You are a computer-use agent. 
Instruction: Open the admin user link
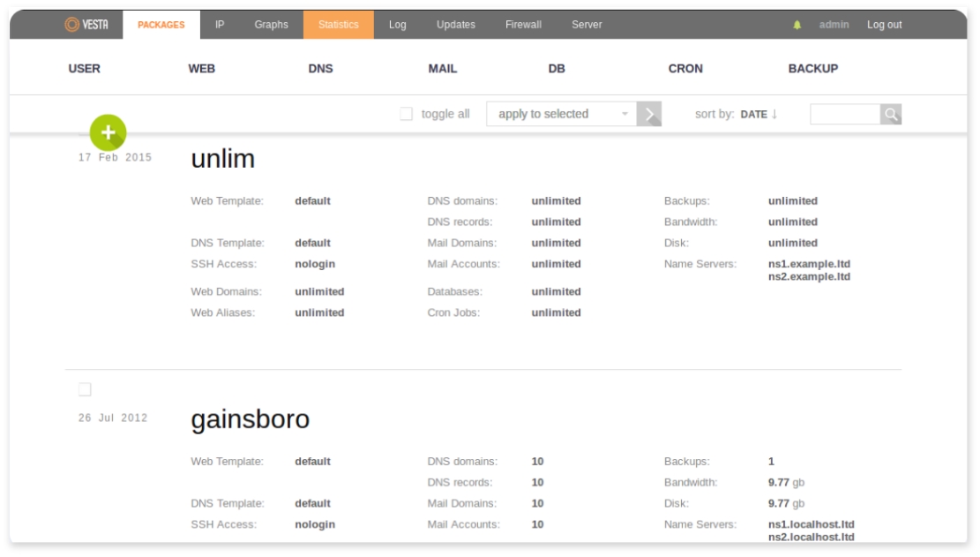pos(834,25)
